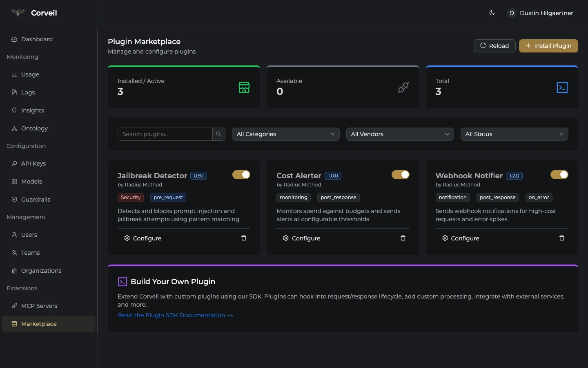Viewport: 588px width, 368px height.
Task: Delete the Jailbreak Detector plugin via trash icon
Action: [x=244, y=238]
